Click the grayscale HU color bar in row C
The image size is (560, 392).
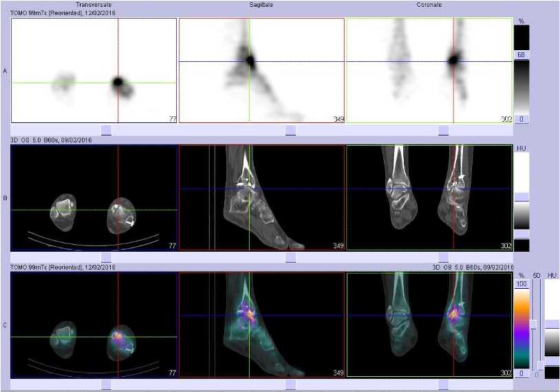coord(552,342)
